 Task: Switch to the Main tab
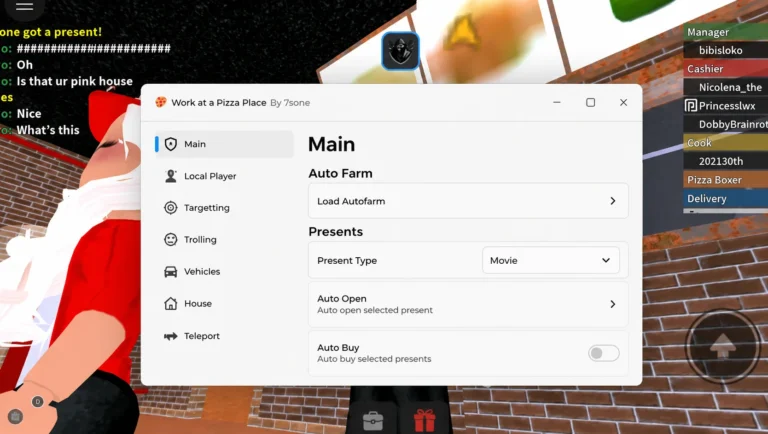(x=224, y=144)
